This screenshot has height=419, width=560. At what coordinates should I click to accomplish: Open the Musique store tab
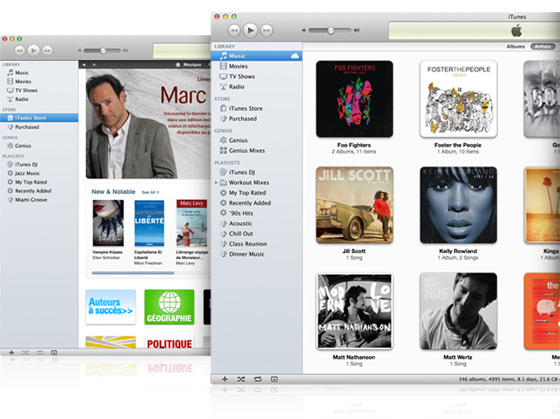192,65
